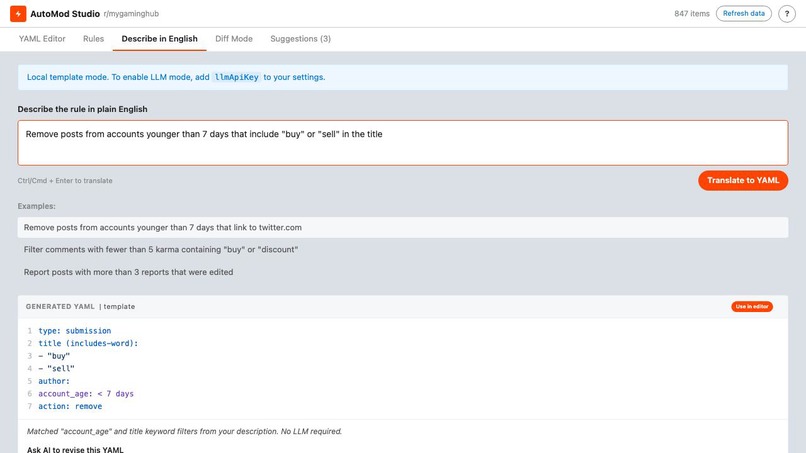Open the Suggestions (3) tab
806x453 pixels.
[300, 39]
